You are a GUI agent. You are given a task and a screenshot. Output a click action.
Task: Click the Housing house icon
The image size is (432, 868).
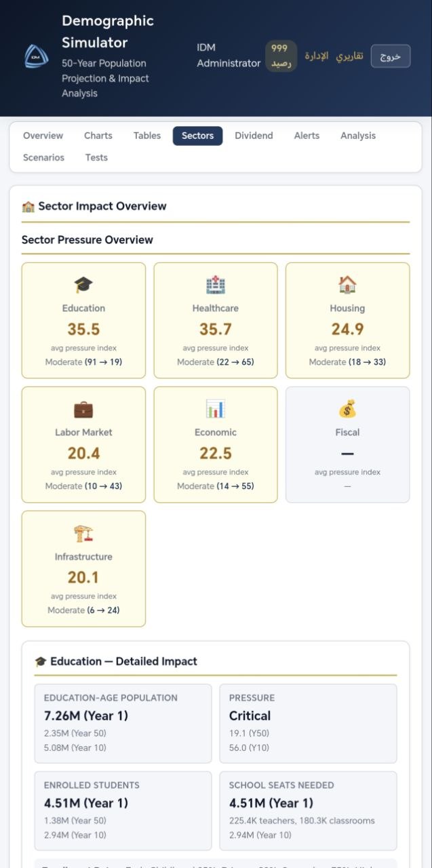347,285
